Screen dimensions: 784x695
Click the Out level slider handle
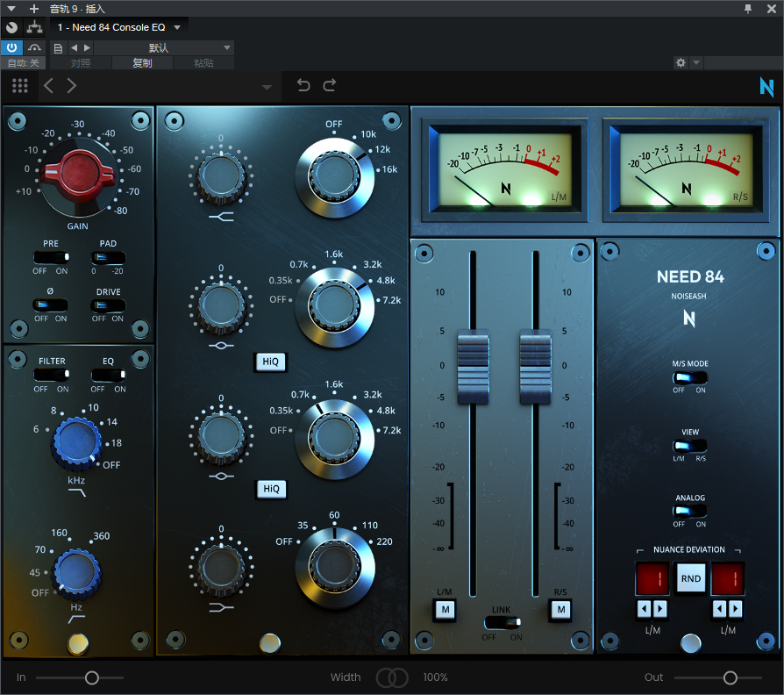[730, 678]
